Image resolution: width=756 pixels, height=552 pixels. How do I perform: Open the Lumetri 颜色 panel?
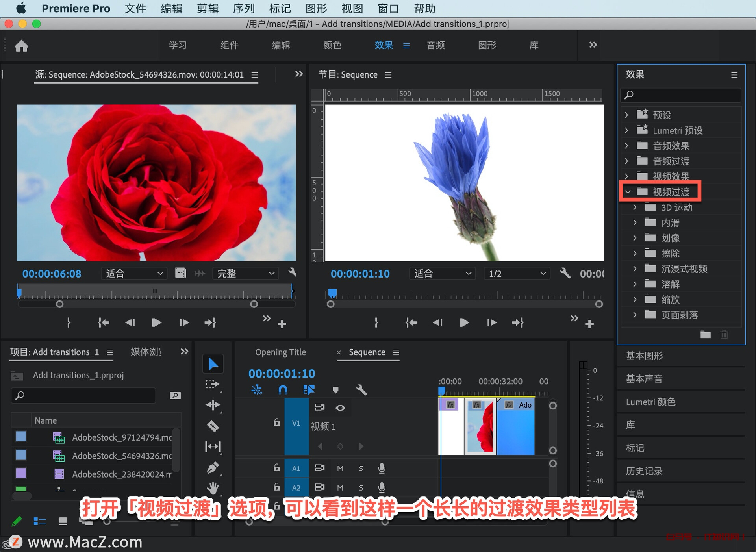650,402
